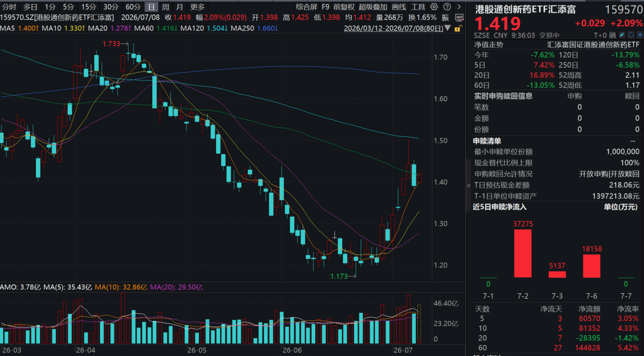Click the 7-2 net inflow bar 37275
This screenshot has width=644, height=356.
[x=523, y=253]
